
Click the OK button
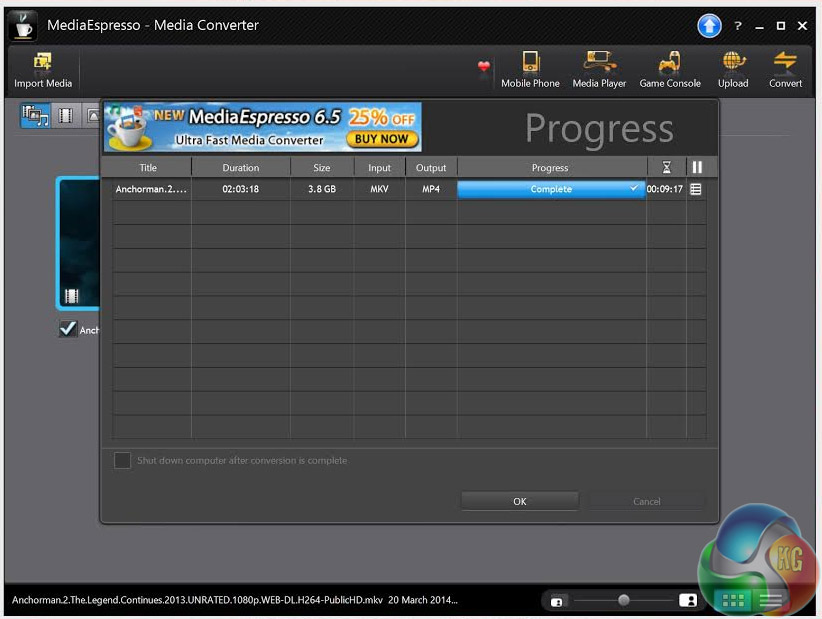click(520, 502)
